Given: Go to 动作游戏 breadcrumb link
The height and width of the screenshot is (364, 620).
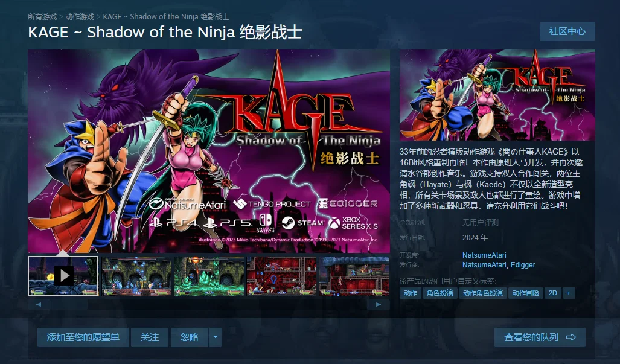Looking at the screenshot, I should (80, 16).
